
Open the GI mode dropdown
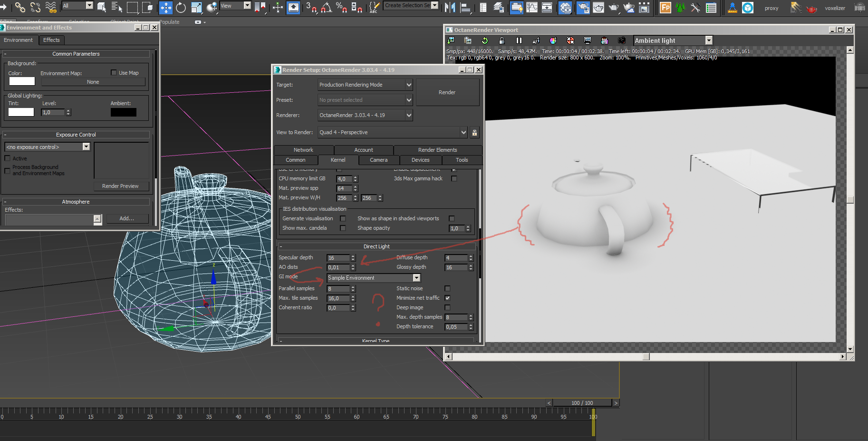coord(374,278)
